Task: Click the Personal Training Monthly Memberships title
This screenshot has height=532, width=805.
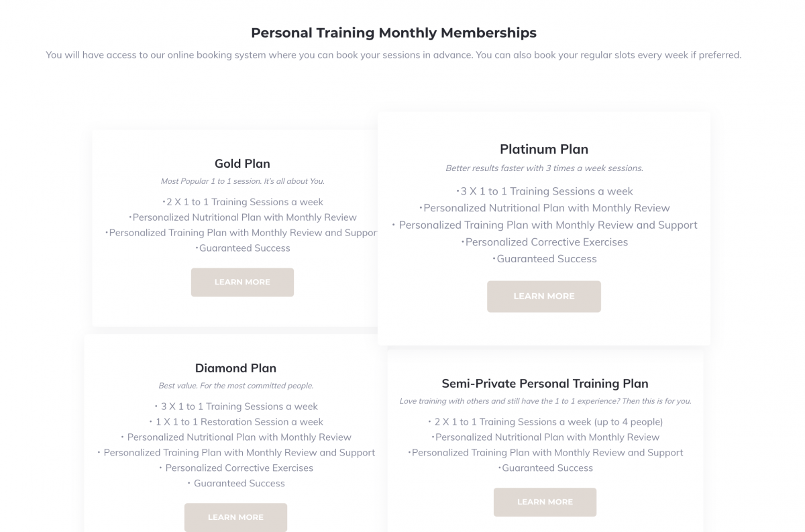Action: pos(394,32)
